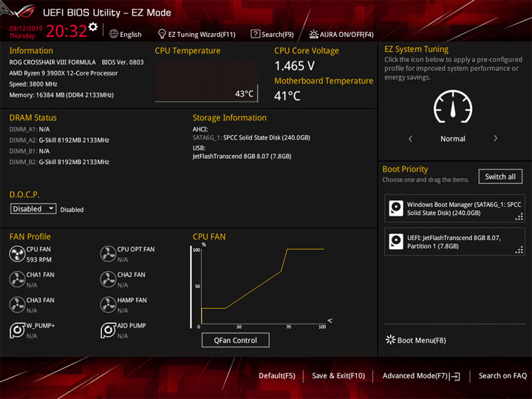Open Search on FAQ link
Image resolution: width=532 pixels, height=399 pixels.
click(x=502, y=375)
